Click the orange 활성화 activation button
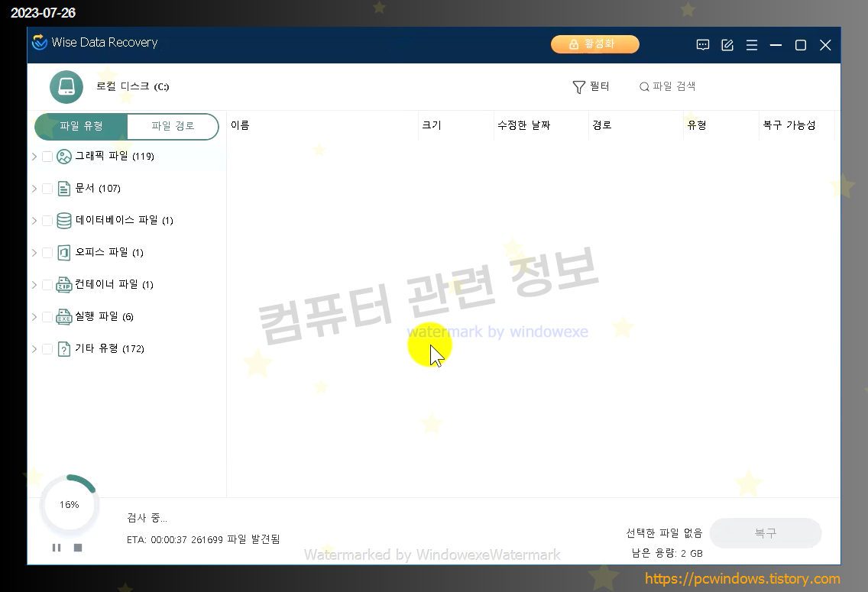 click(595, 44)
